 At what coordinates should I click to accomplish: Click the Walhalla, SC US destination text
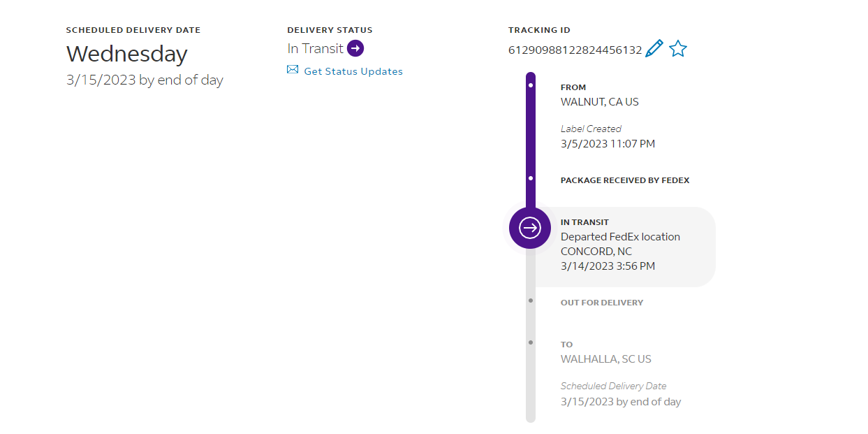(x=605, y=359)
